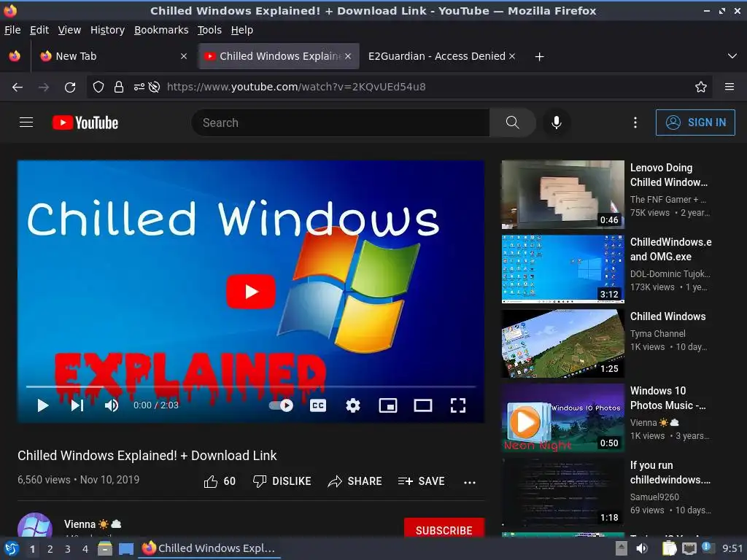Open the YouTube guide hamburger menu
The width and height of the screenshot is (747, 560).
click(x=26, y=122)
